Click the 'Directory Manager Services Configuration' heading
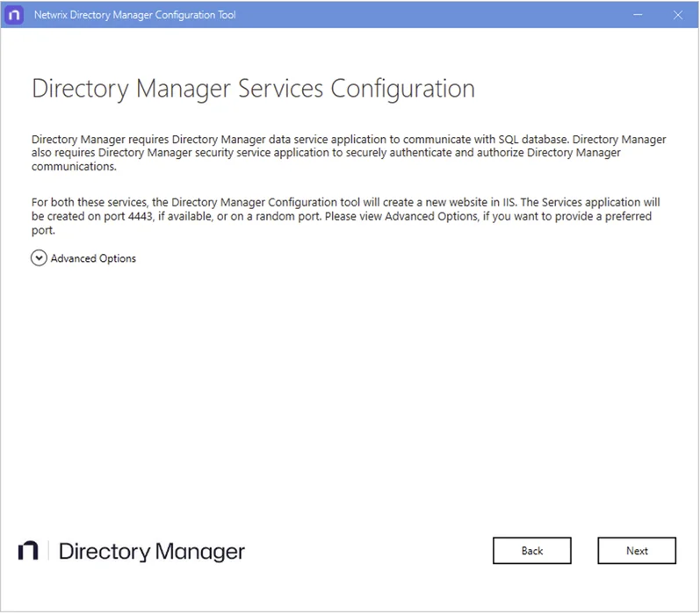700x614 pixels. (253, 89)
